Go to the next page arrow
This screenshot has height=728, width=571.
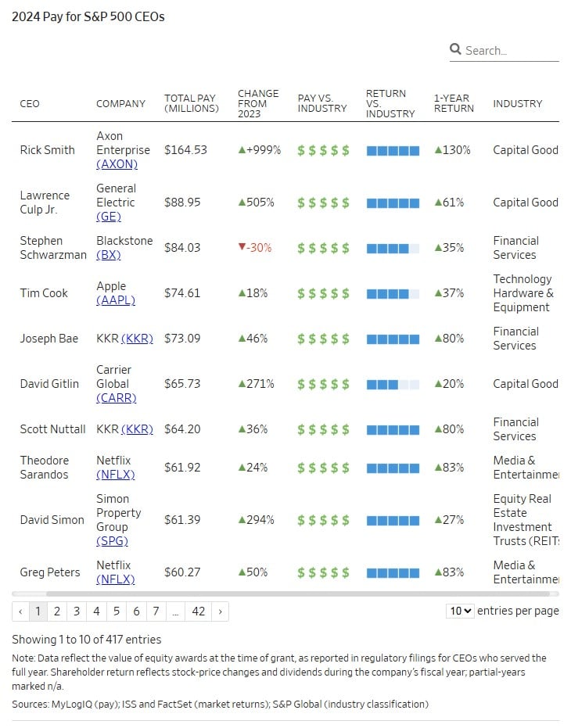coord(221,611)
